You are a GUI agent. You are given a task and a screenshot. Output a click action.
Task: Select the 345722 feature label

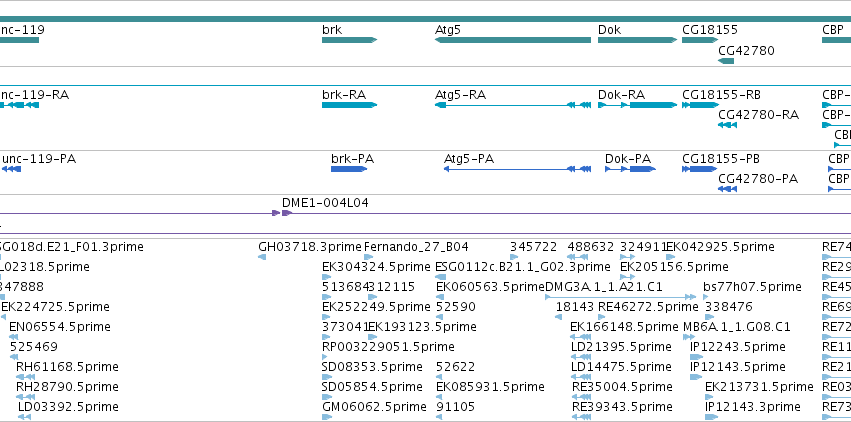pyautogui.click(x=534, y=247)
